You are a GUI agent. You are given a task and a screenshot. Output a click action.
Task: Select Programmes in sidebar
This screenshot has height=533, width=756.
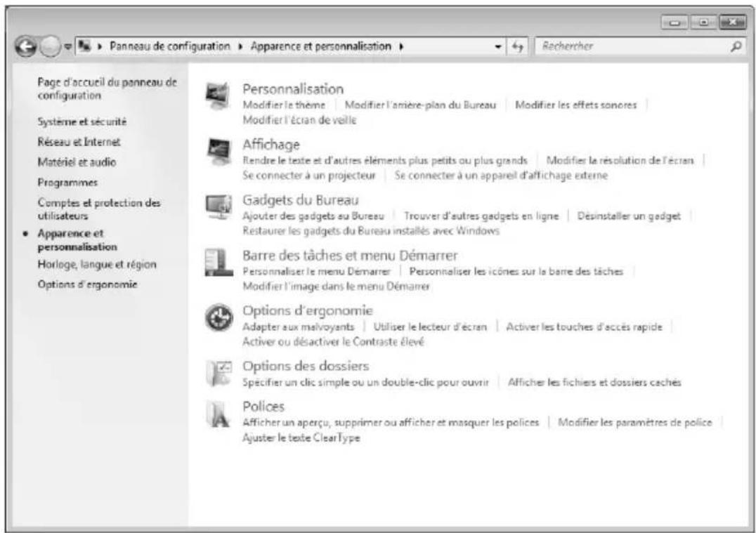coord(67,182)
